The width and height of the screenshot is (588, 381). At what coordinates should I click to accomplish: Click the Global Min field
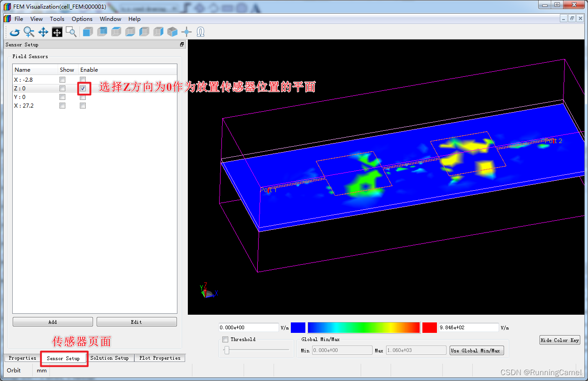pyautogui.click(x=342, y=350)
